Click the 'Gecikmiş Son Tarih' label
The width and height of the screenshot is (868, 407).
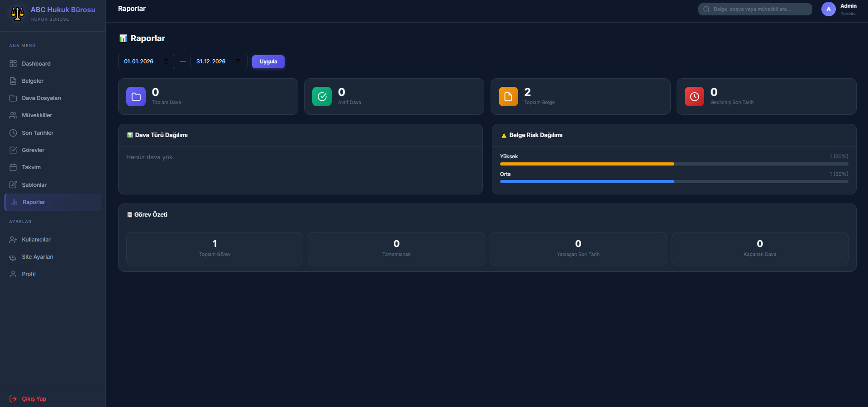pos(732,103)
